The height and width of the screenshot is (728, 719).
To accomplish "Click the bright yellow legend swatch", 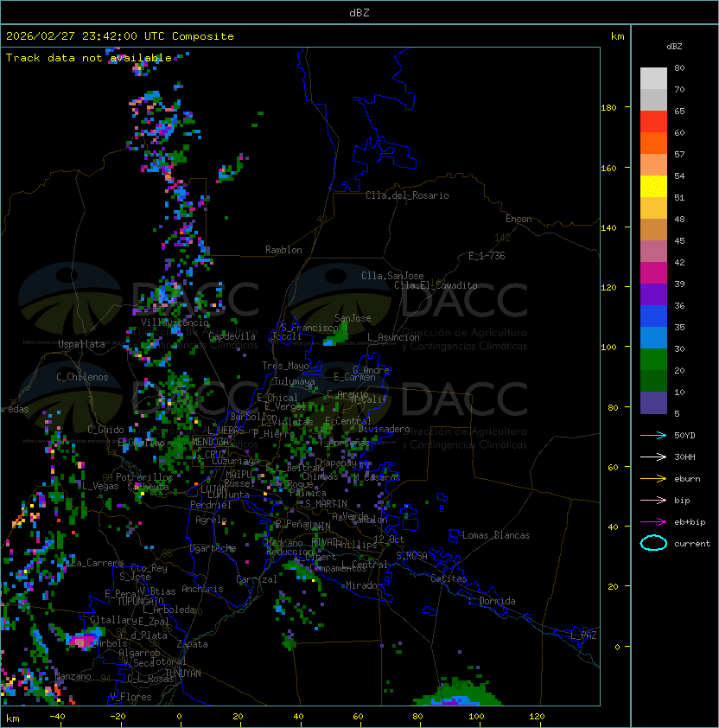I will point(653,187).
